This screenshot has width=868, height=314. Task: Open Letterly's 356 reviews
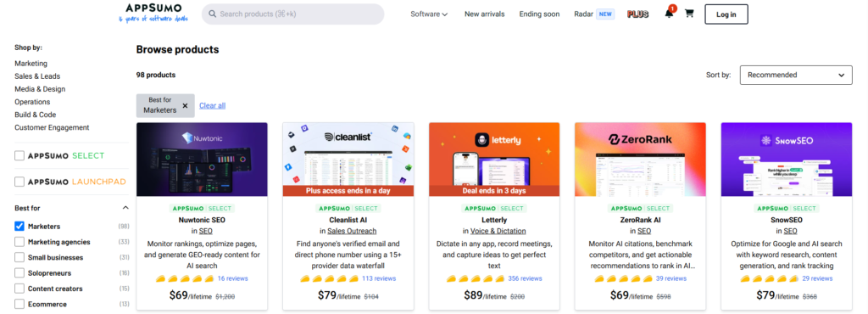click(525, 278)
